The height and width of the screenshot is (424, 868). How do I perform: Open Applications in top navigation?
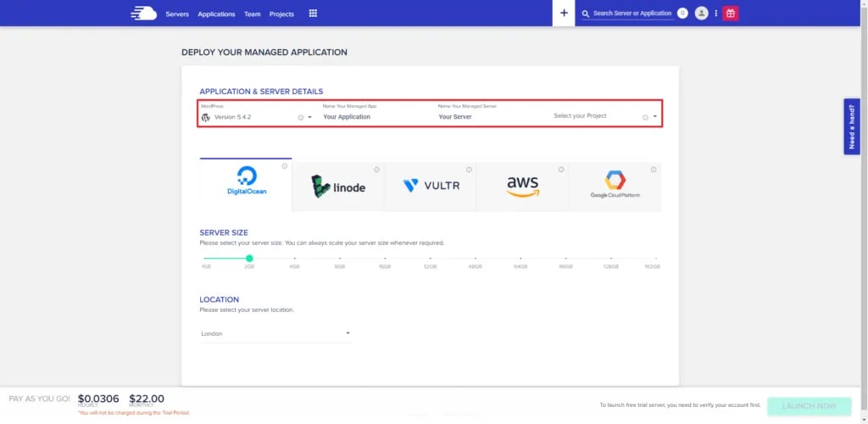coord(216,14)
